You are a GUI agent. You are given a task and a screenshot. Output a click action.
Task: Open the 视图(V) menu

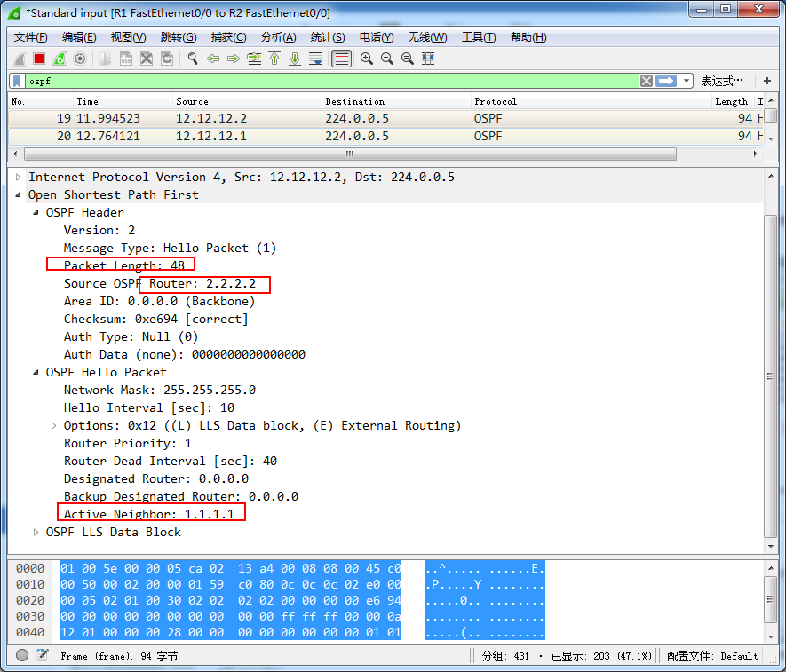pyautogui.click(x=128, y=37)
